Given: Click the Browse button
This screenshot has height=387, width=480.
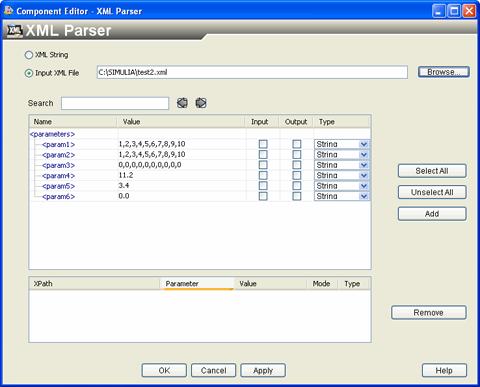Looking at the screenshot, I should (444, 72).
